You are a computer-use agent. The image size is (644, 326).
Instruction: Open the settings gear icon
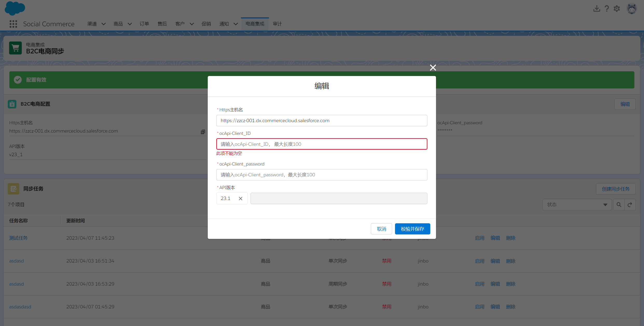(x=617, y=9)
